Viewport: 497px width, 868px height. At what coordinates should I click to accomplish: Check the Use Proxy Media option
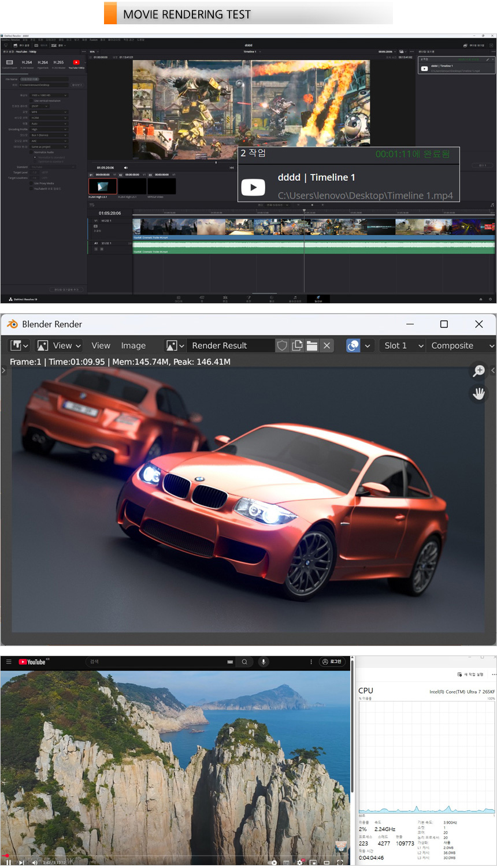click(x=32, y=183)
